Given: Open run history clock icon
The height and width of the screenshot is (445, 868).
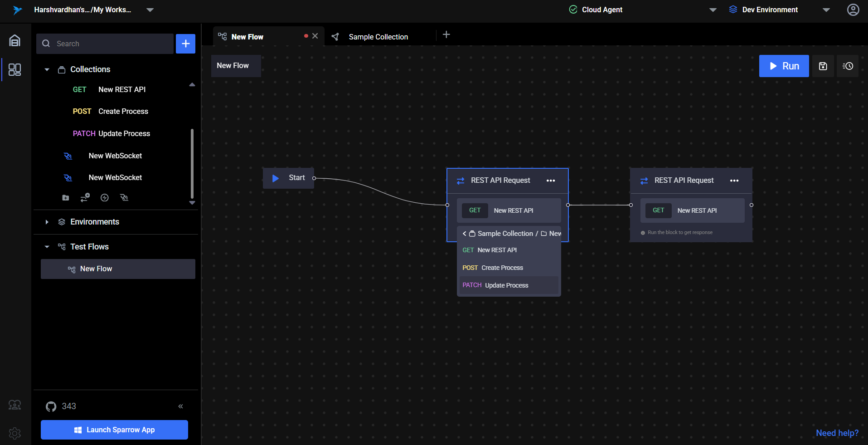Looking at the screenshot, I should tap(848, 66).
